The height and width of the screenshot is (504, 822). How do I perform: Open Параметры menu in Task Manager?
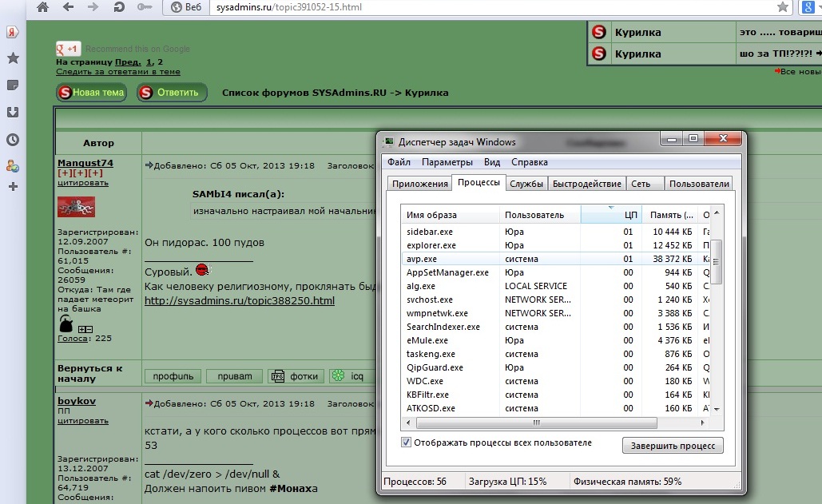pos(447,162)
